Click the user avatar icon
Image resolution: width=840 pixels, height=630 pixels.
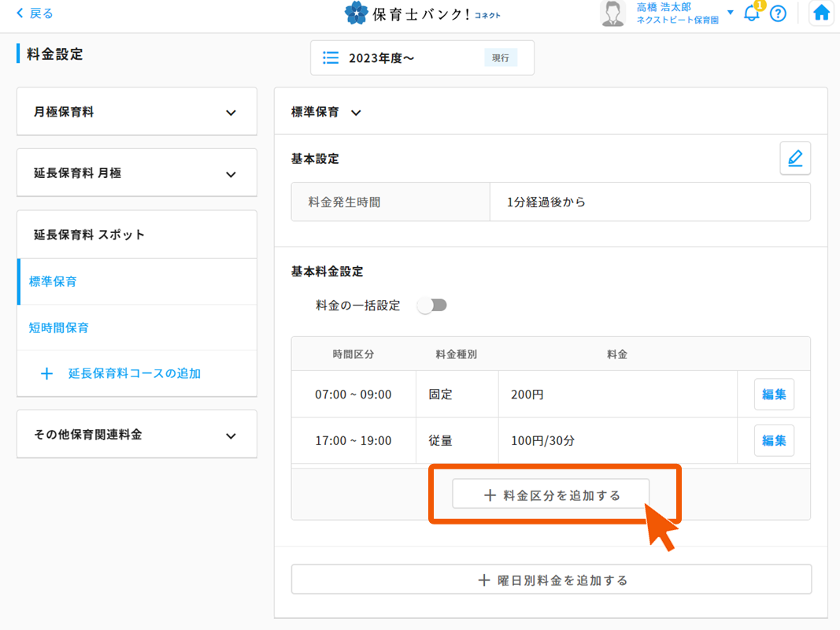[613, 13]
